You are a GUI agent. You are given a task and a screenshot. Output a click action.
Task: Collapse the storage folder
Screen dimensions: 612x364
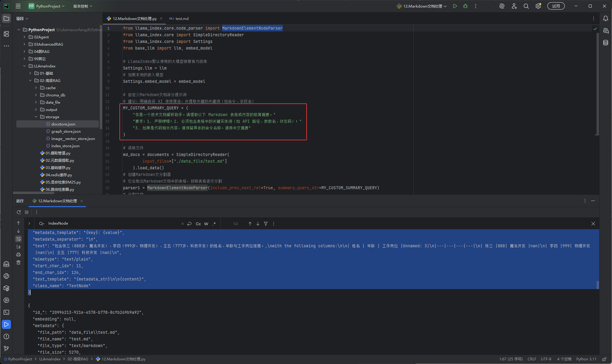pos(36,117)
